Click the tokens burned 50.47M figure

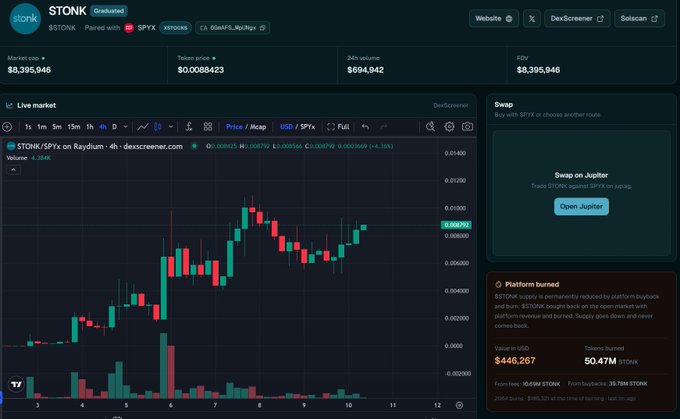600,361
